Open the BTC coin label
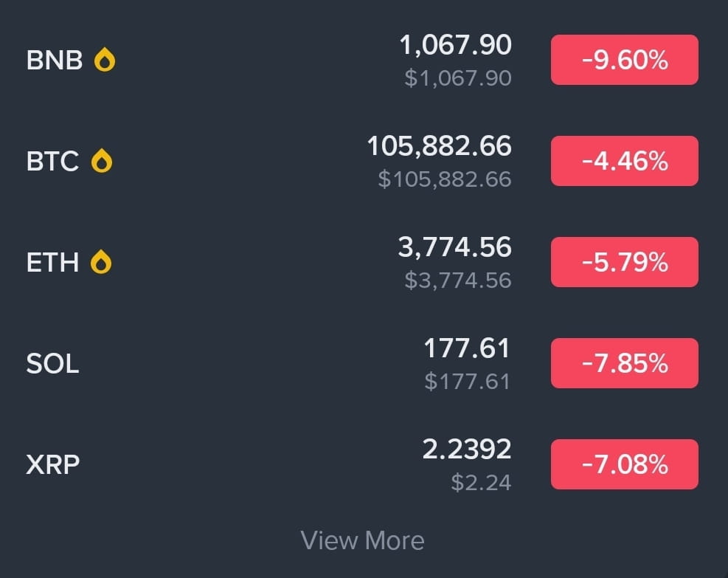This screenshot has width=728, height=578. pyautogui.click(x=52, y=161)
